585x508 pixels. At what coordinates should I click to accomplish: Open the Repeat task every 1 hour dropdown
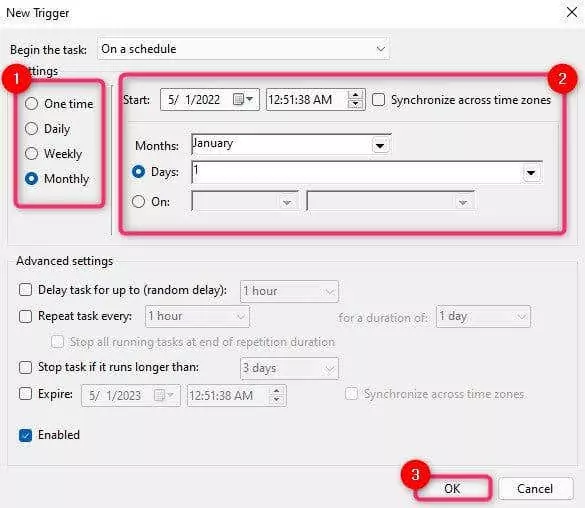click(197, 316)
